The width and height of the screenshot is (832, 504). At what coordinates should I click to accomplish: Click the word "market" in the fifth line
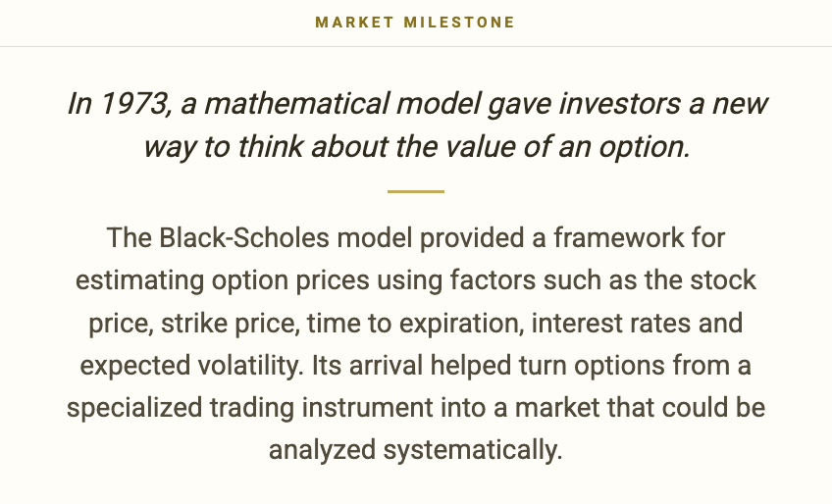pyautogui.click(x=557, y=408)
